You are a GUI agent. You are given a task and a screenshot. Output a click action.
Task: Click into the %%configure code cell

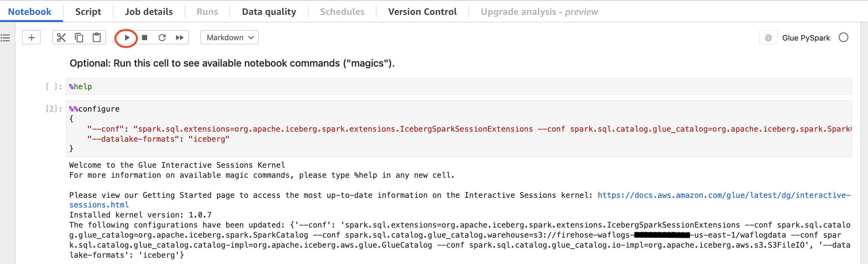tap(459, 129)
